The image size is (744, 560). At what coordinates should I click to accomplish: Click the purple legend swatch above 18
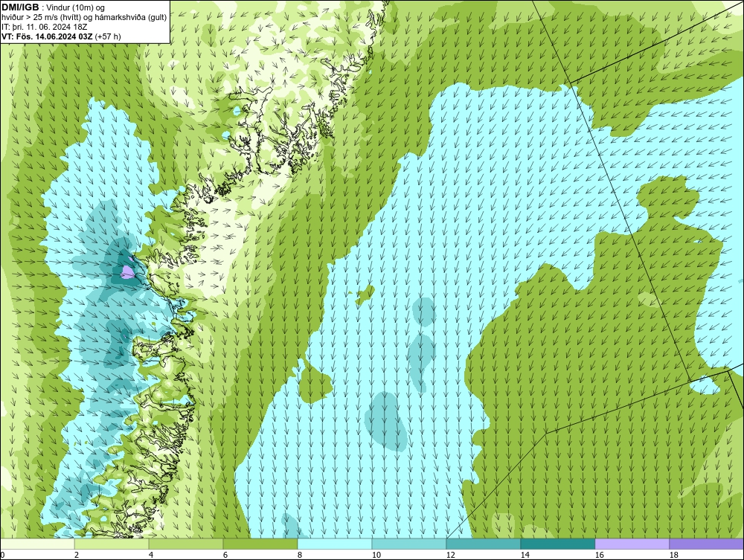coord(707,544)
